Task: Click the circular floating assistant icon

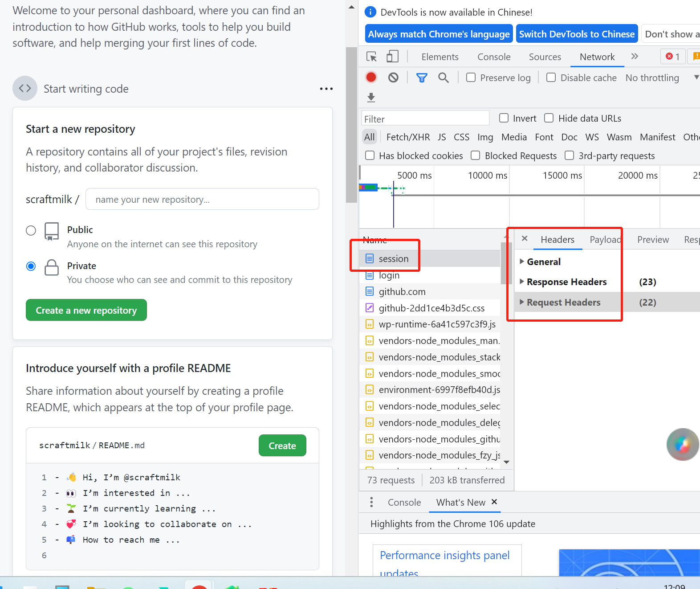Action: point(683,444)
